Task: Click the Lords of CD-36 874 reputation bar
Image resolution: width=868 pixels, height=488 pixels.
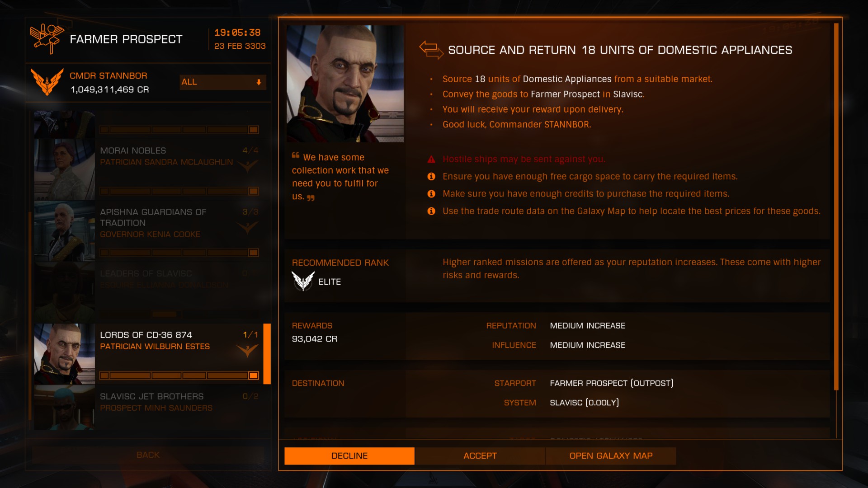Action: [179, 375]
